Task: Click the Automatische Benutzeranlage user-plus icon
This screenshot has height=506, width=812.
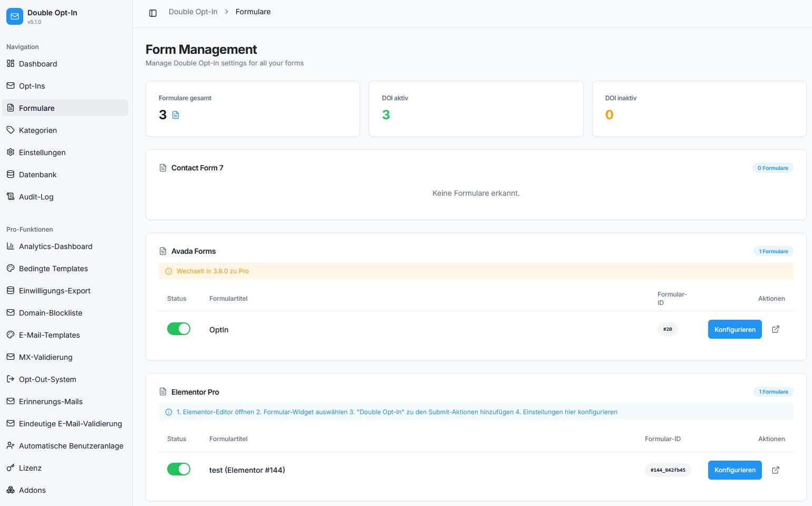Action: click(11, 445)
